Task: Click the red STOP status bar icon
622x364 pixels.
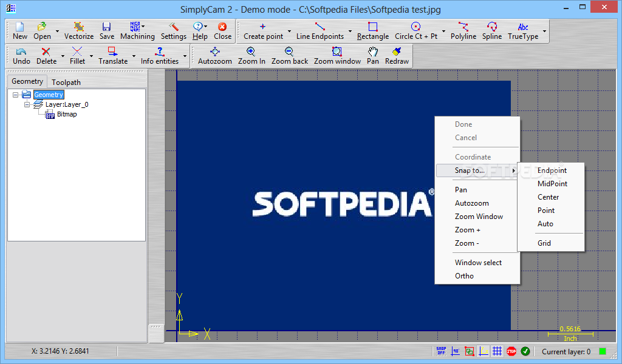Action: coord(511,351)
